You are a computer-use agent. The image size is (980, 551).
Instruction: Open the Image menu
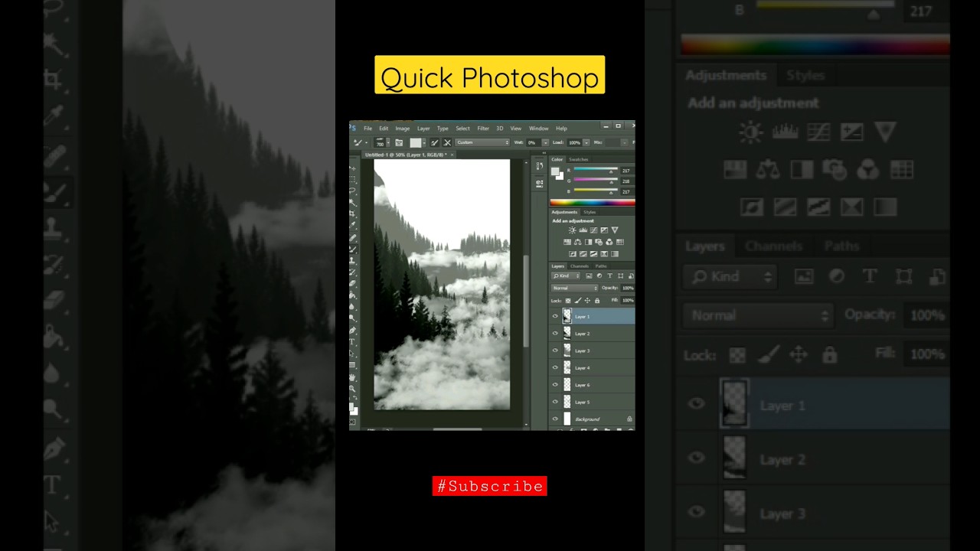click(403, 129)
